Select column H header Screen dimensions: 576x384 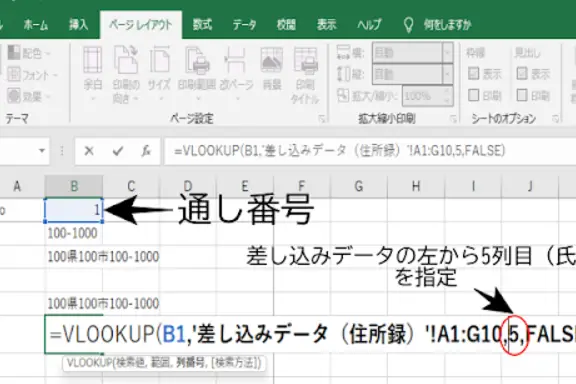coord(416,186)
